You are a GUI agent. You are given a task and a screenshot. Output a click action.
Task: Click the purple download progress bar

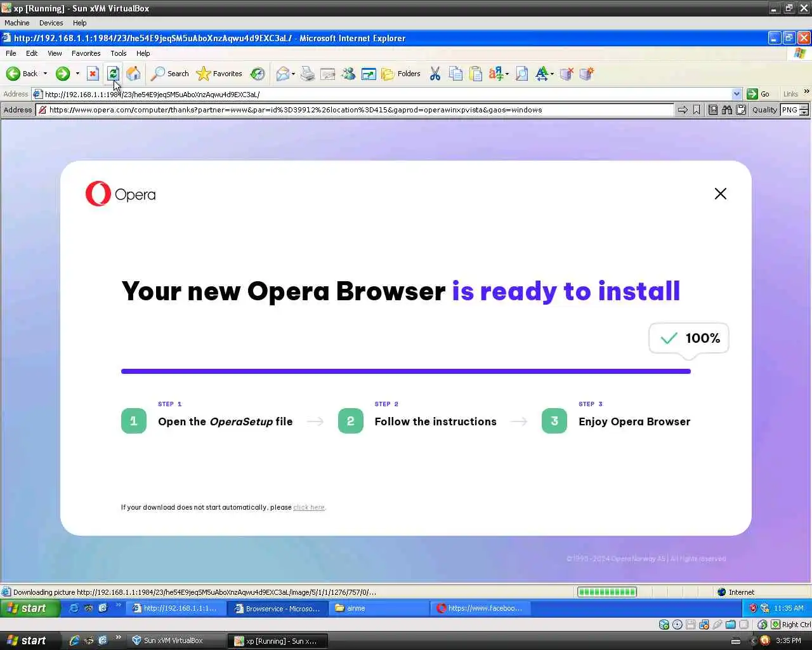click(406, 371)
